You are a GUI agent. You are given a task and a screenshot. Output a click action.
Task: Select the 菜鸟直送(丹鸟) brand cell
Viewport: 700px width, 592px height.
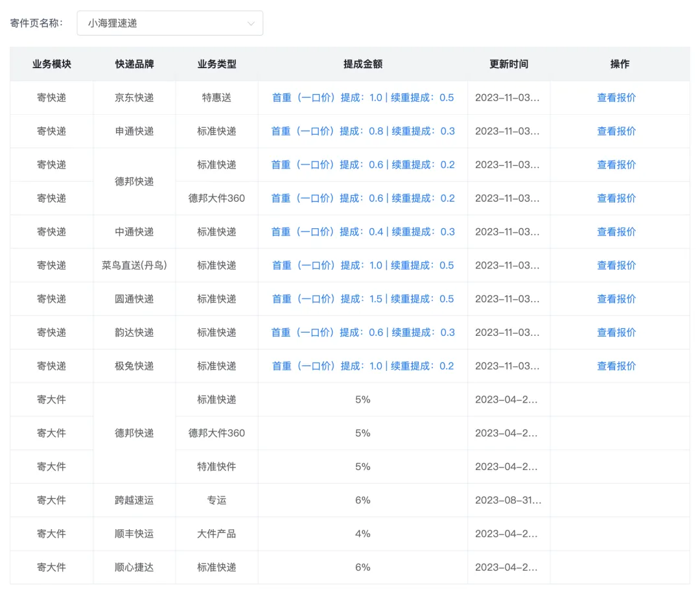pyautogui.click(x=134, y=265)
